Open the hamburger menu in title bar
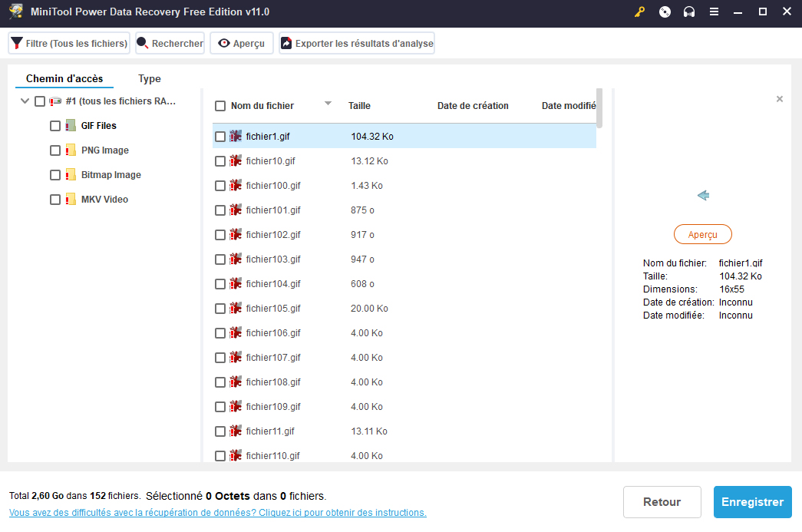The width and height of the screenshot is (802, 532). (714, 12)
